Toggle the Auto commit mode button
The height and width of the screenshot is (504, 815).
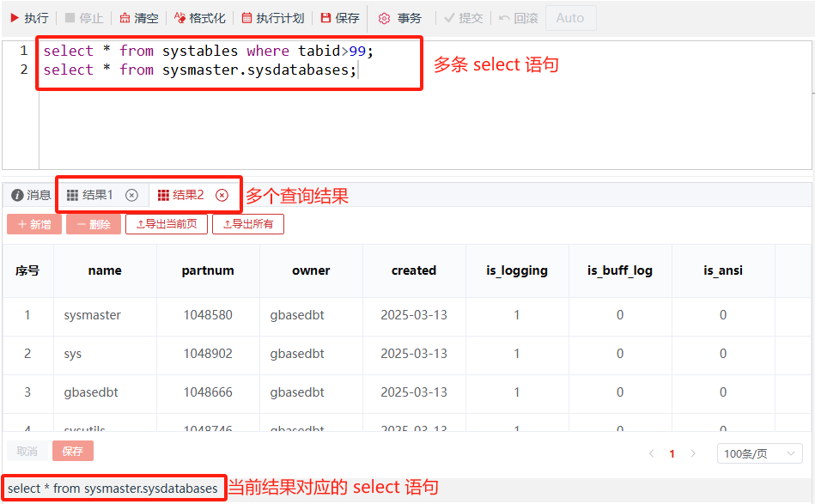570,18
